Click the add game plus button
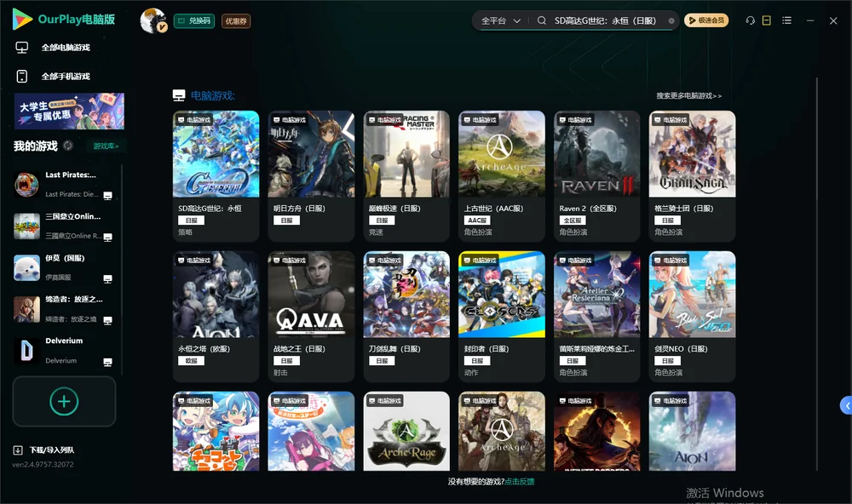852x504 pixels. point(64,401)
